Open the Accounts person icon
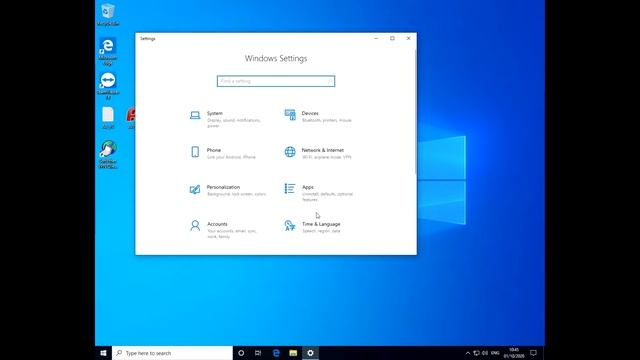This screenshot has height=360, width=640. pos(195,225)
